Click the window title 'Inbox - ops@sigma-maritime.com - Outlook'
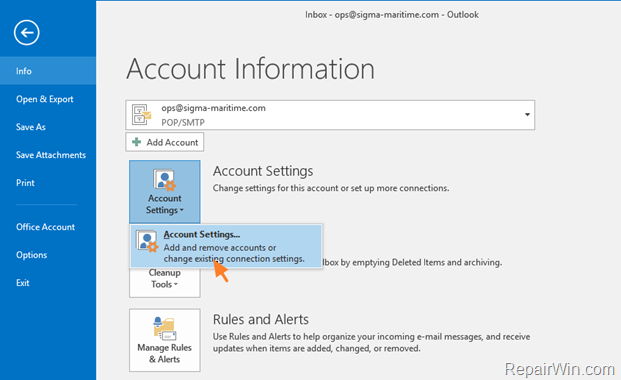 click(392, 15)
